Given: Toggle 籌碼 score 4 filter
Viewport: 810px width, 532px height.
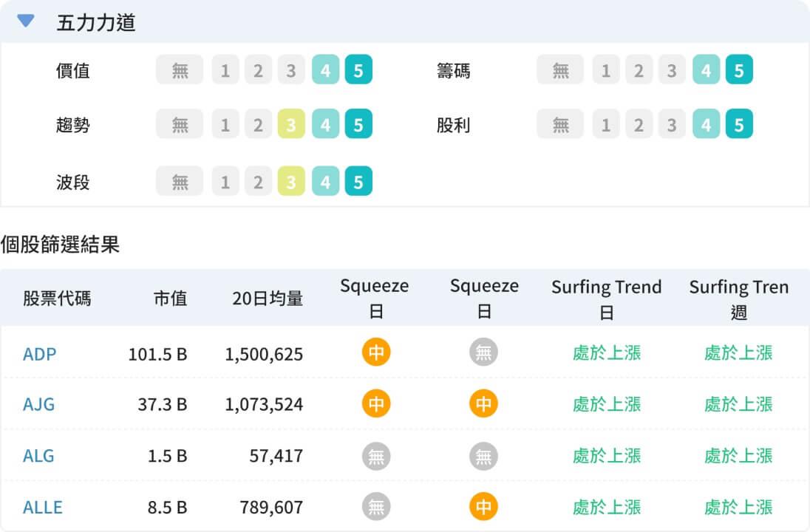Looking at the screenshot, I should 706,71.
